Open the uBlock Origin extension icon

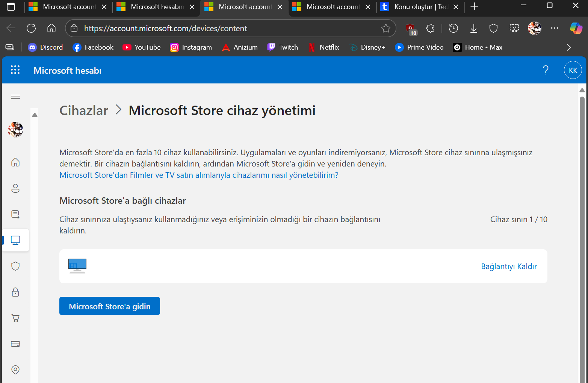(x=411, y=29)
